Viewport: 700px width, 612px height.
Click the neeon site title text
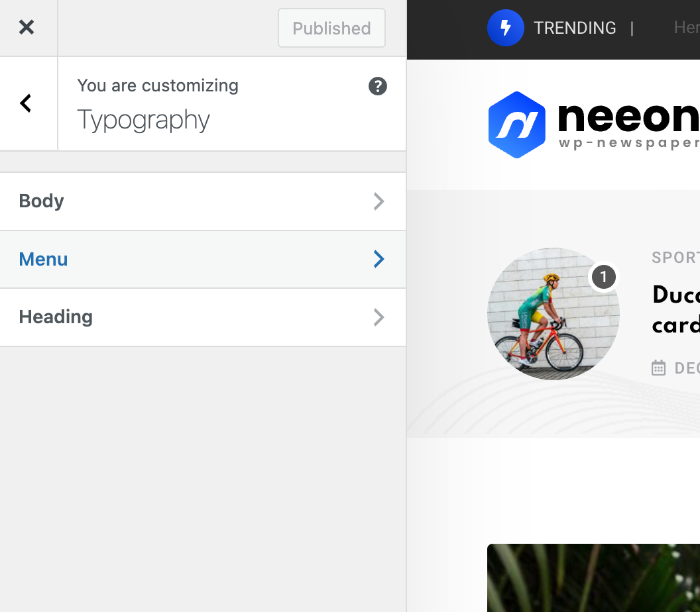click(628, 117)
